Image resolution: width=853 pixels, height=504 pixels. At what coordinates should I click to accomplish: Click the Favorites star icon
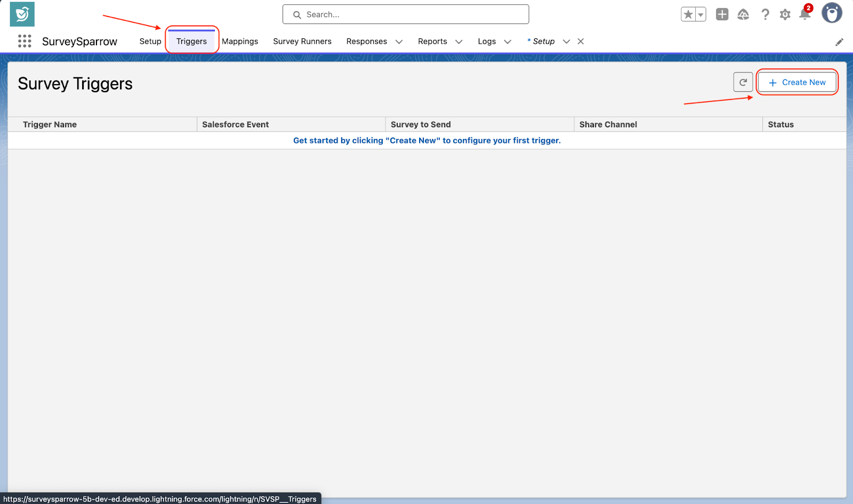688,14
